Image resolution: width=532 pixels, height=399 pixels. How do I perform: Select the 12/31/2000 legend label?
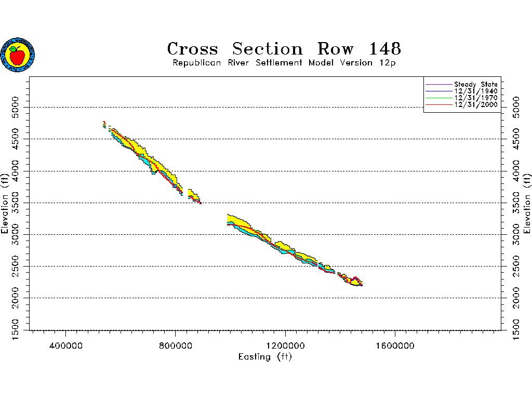[x=475, y=105]
